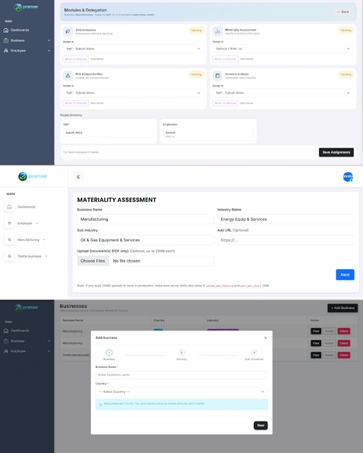Click the Manufacturing sidebar icon

[9, 240]
